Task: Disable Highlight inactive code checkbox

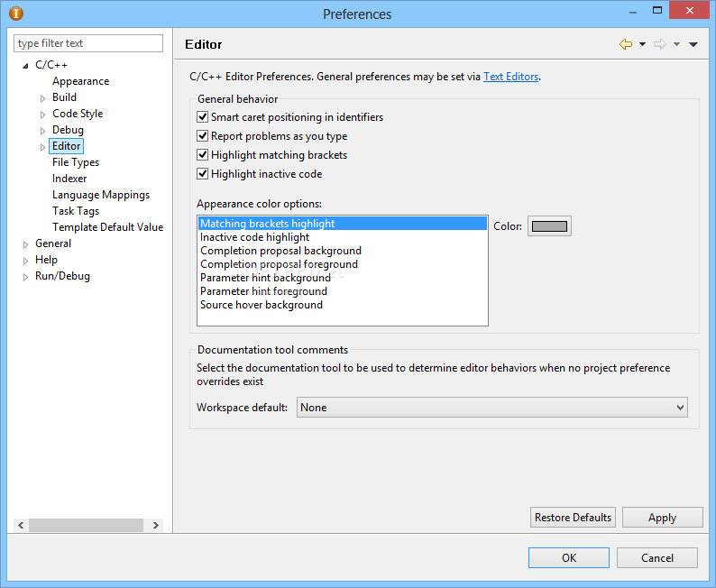Action: [202, 174]
